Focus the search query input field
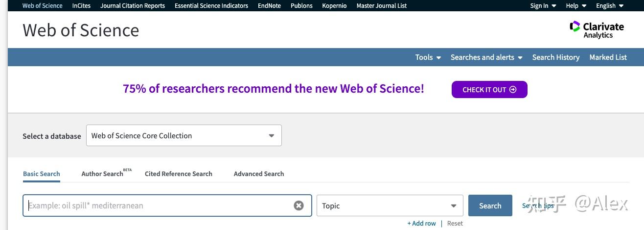The image size is (644, 230). tap(159, 205)
